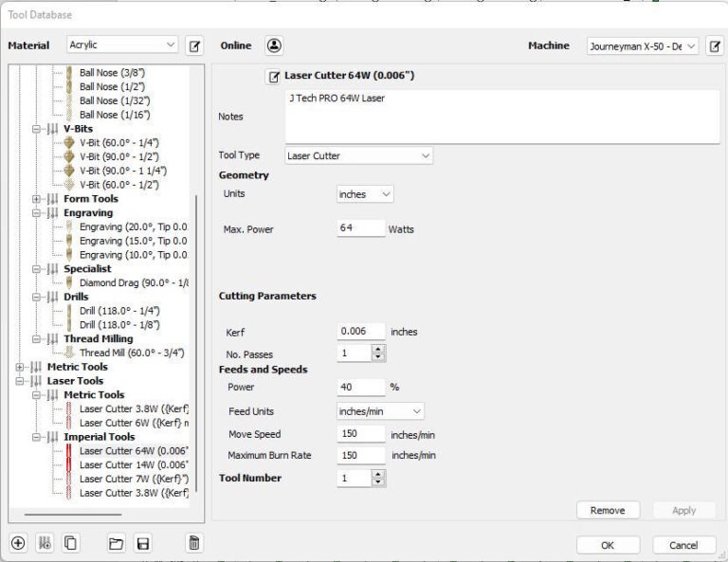Click the Remove button
This screenshot has width=728, height=562.
tap(608, 510)
